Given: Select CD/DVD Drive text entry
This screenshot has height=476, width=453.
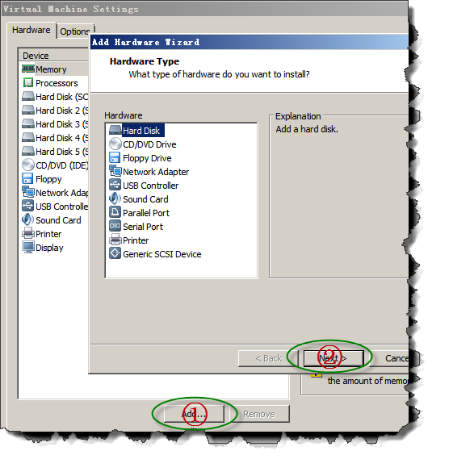Looking at the screenshot, I should pyautogui.click(x=149, y=144).
